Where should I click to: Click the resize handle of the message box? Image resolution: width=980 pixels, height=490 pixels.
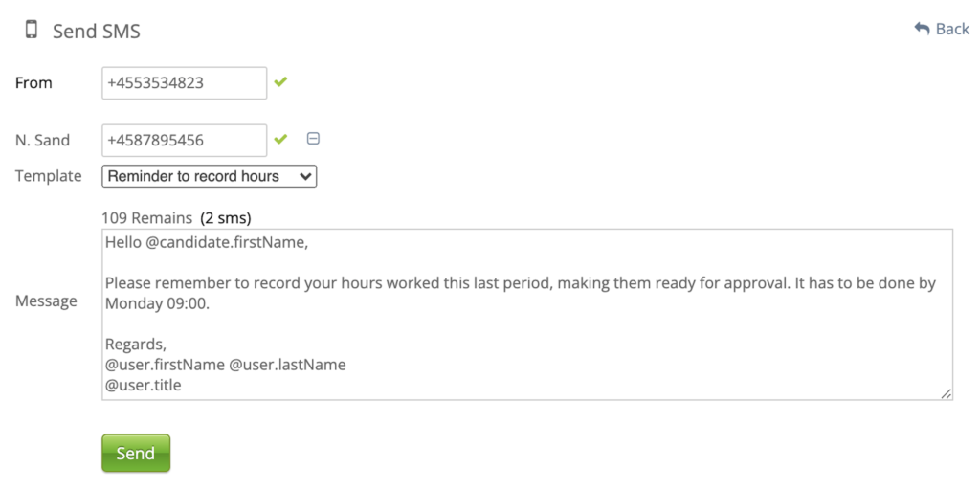pos(946,392)
